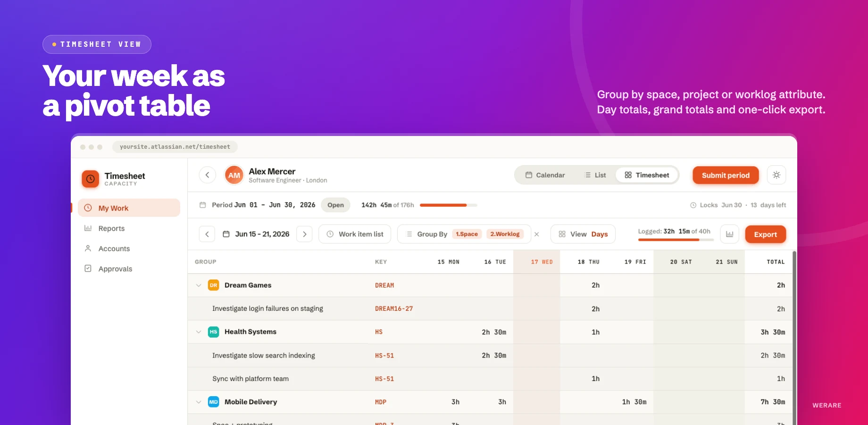Collapse the Dream Games group
Screen dimensions: 868x425
[x=199, y=285]
